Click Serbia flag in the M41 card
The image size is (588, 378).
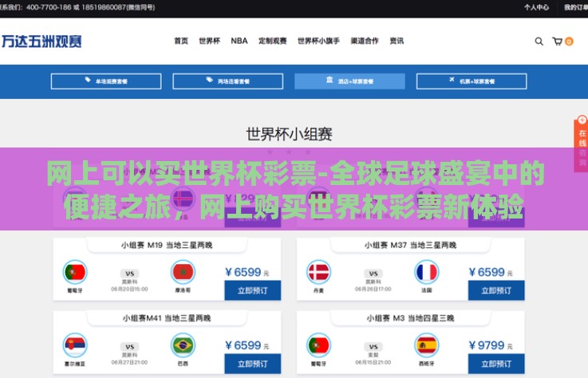75,345
